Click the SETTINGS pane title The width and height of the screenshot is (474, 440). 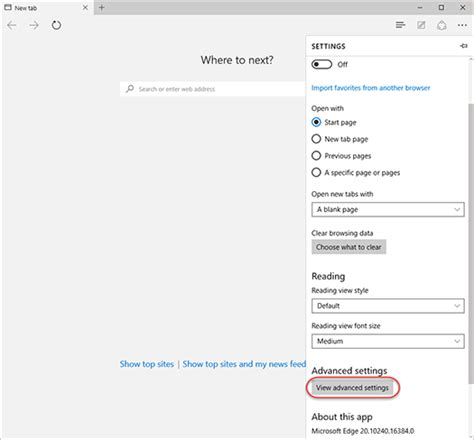pos(328,46)
